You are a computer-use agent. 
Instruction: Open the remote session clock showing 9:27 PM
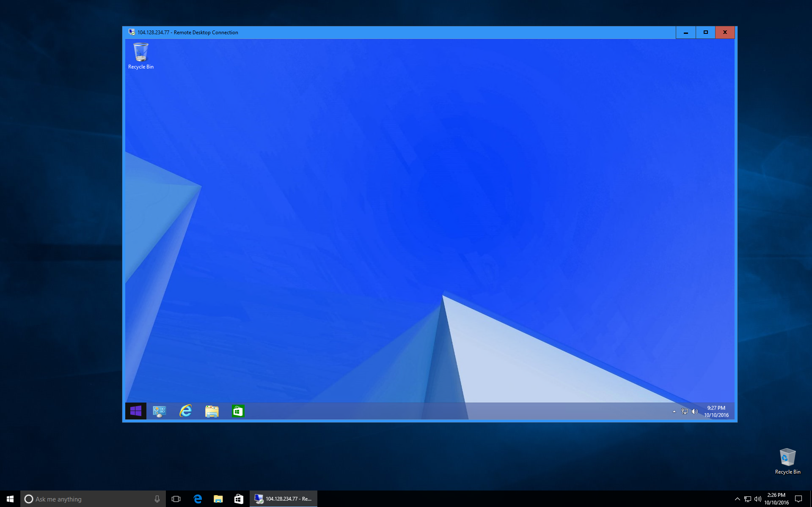[x=716, y=411]
